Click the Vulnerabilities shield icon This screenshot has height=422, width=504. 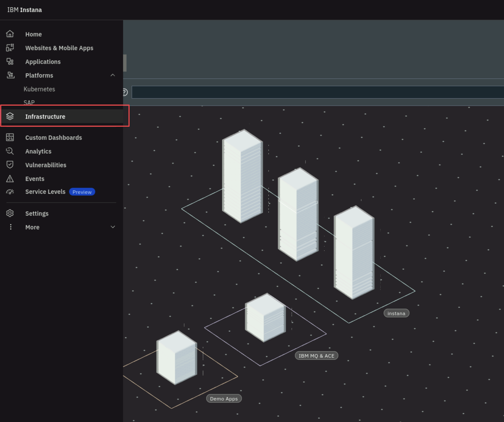[10, 165]
